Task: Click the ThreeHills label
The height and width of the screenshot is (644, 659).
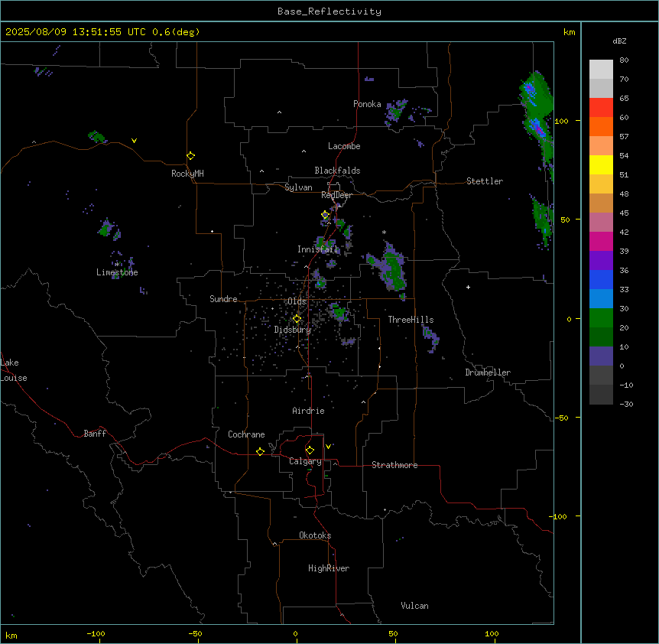Action: 411,320
